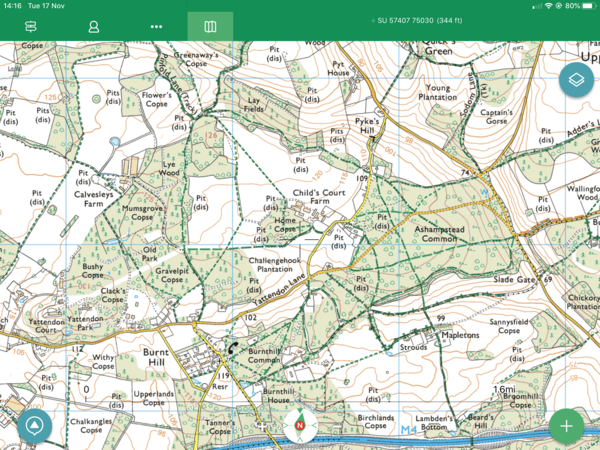
Task: Tap the Ashampstead Common label
Action: 439,234
